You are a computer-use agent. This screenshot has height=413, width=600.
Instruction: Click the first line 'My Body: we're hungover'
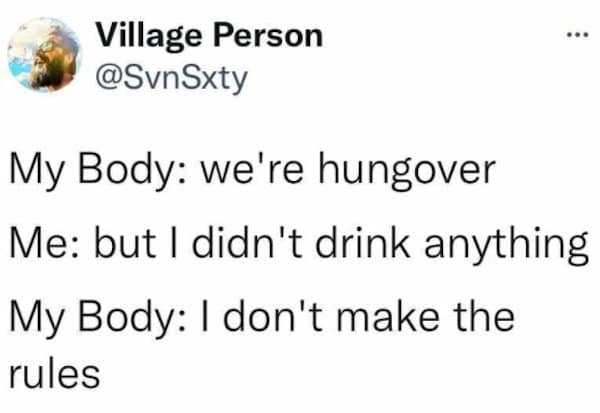tap(253, 170)
